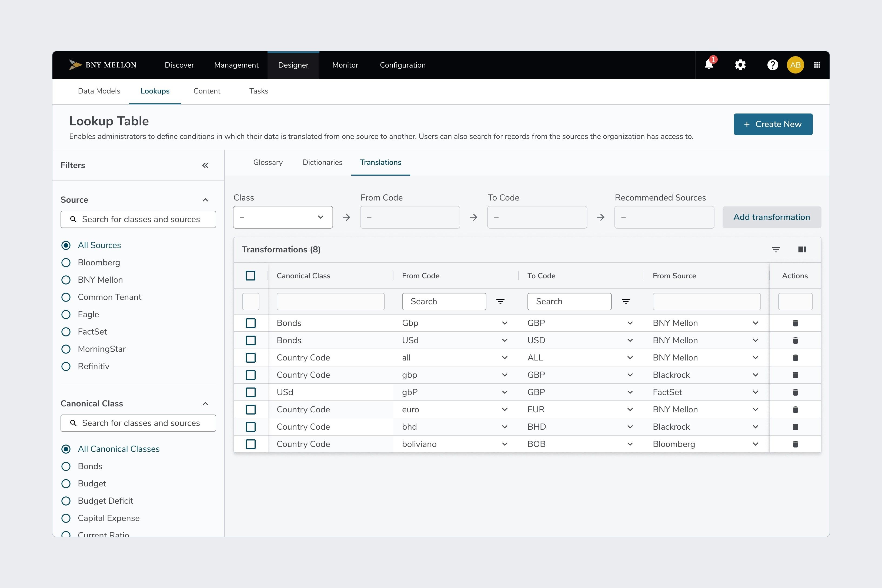Check the Country Code euro row checkbox

250,409
